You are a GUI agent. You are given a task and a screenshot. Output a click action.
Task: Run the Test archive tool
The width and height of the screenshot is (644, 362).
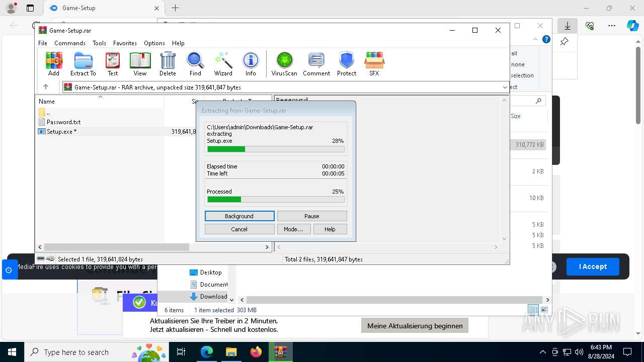click(113, 64)
